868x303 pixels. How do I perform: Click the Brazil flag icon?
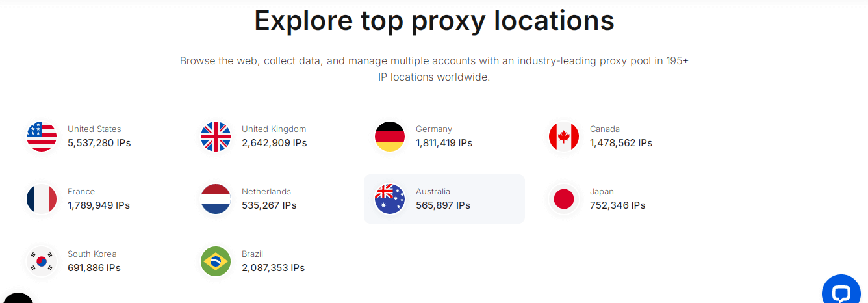(216, 261)
